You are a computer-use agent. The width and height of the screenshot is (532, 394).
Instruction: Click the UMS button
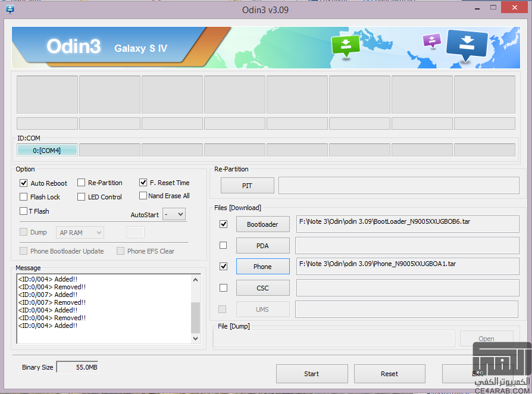click(262, 309)
